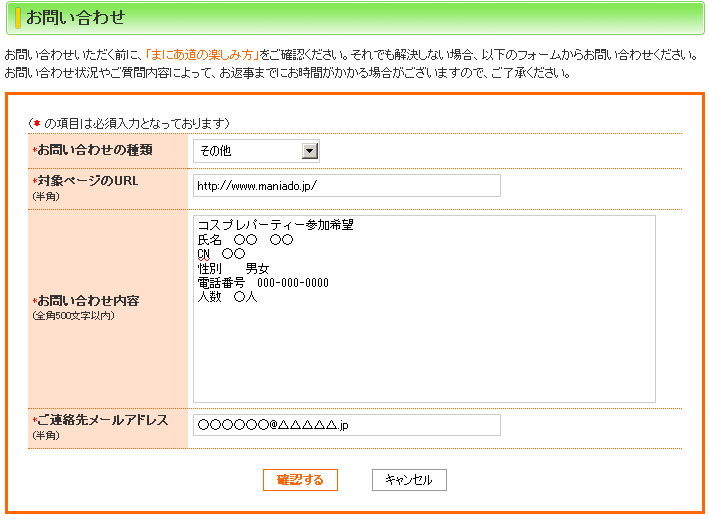Place cursor on 電話番号 line in message
The image size is (709, 522).
263,283
